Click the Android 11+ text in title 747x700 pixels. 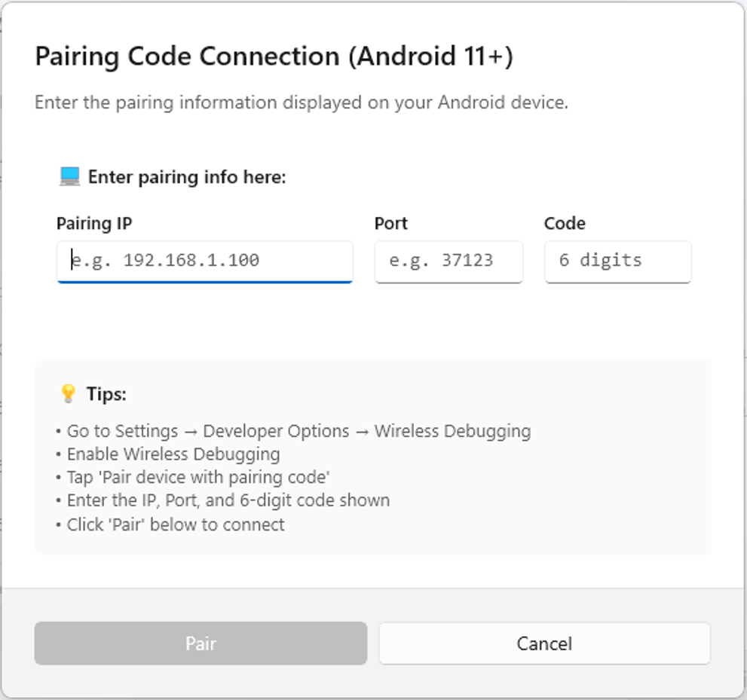pos(431,57)
